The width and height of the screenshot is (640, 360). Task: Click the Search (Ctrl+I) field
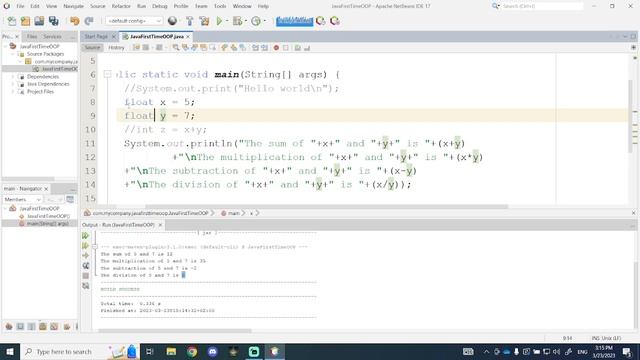click(x=542, y=6)
